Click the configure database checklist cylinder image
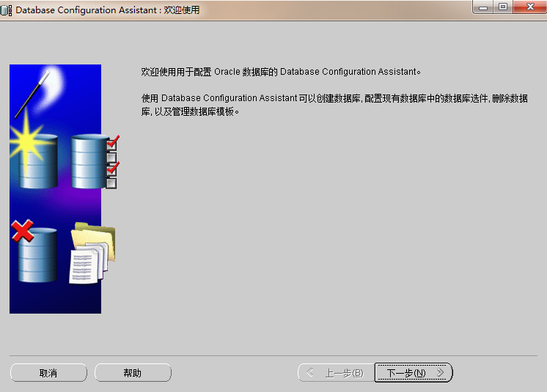 point(95,161)
